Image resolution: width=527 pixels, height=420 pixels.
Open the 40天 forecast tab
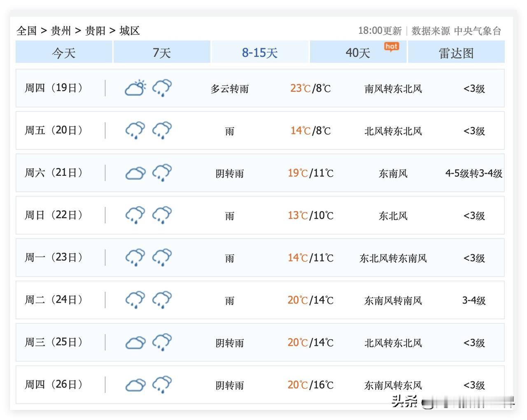(x=358, y=52)
